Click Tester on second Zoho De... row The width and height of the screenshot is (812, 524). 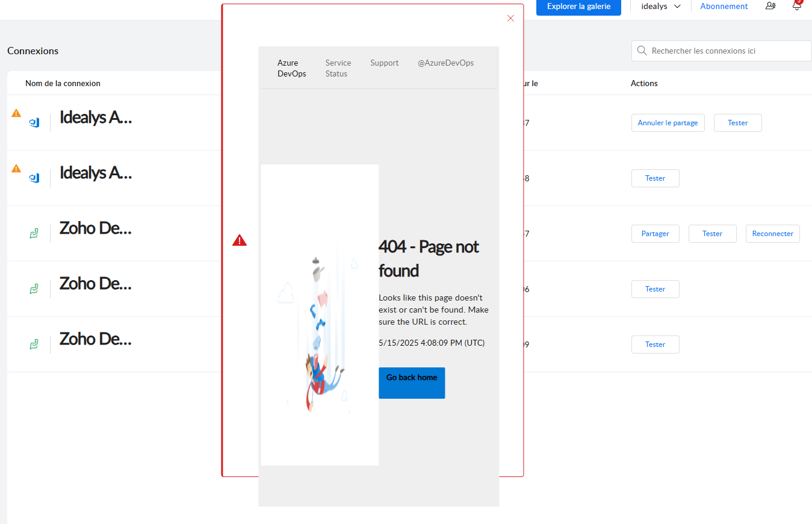pos(655,289)
